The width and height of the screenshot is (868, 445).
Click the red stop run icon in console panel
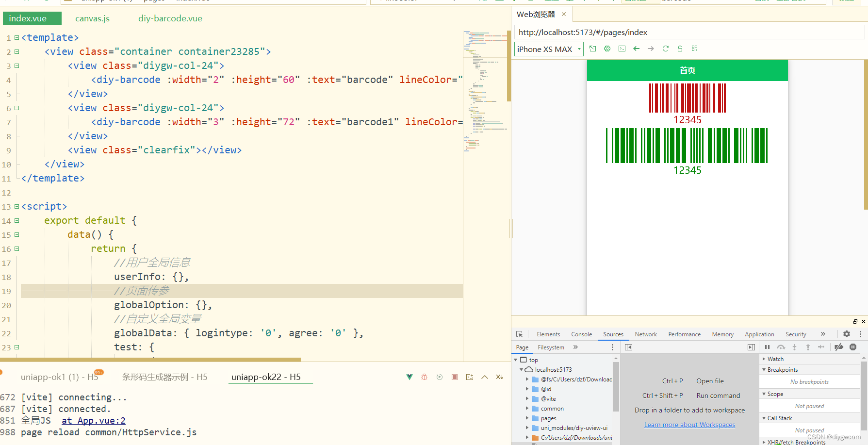point(455,377)
